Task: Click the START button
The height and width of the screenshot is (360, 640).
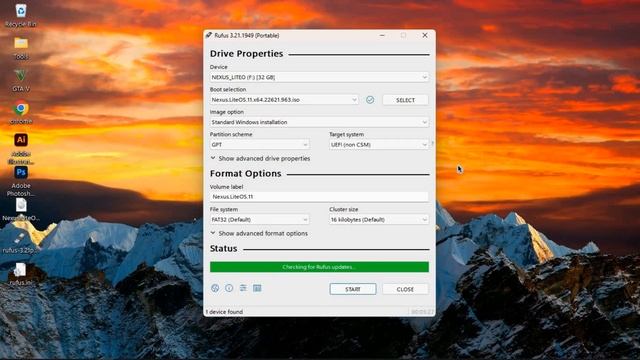Action: point(353,289)
